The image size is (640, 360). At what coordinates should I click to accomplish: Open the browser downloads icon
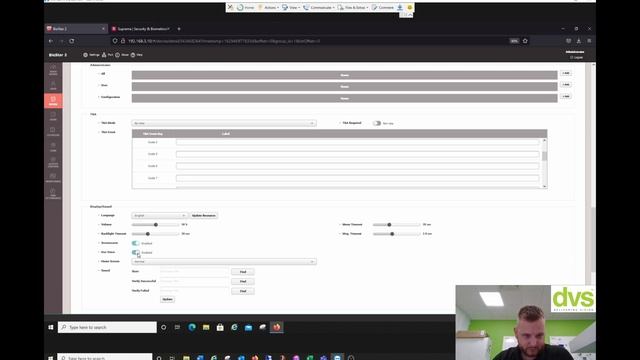click(579, 41)
